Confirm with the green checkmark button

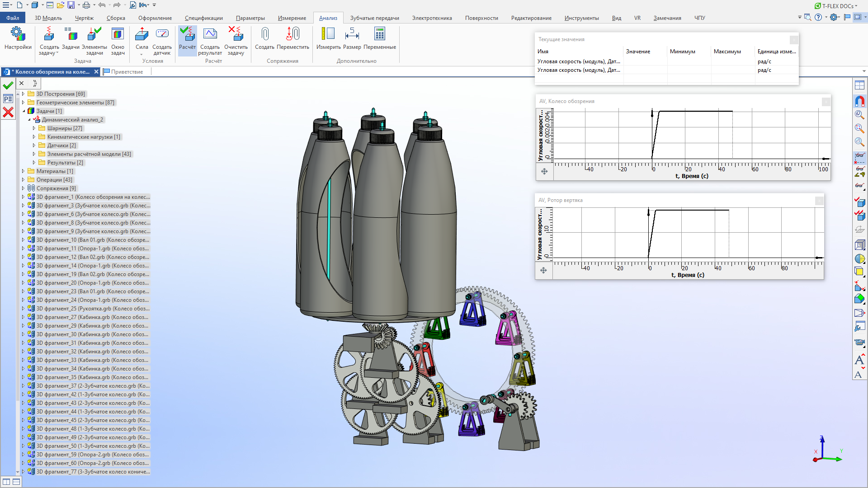click(x=8, y=85)
